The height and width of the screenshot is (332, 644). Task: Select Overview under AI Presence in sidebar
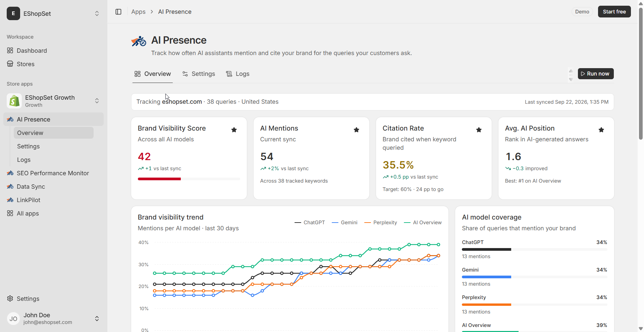tap(54, 133)
